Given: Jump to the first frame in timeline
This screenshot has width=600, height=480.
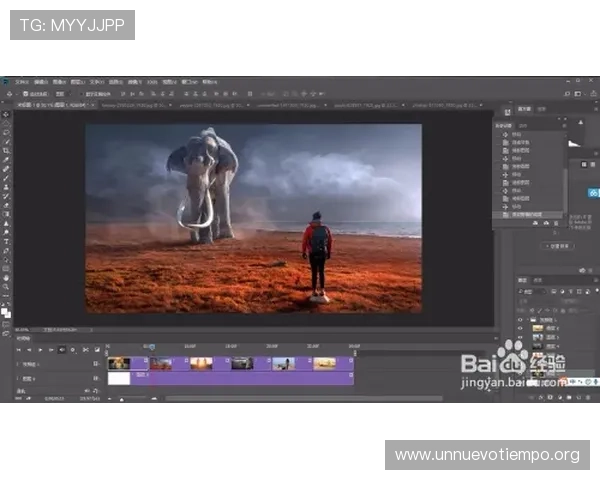Looking at the screenshot, I should pos(18,350).
